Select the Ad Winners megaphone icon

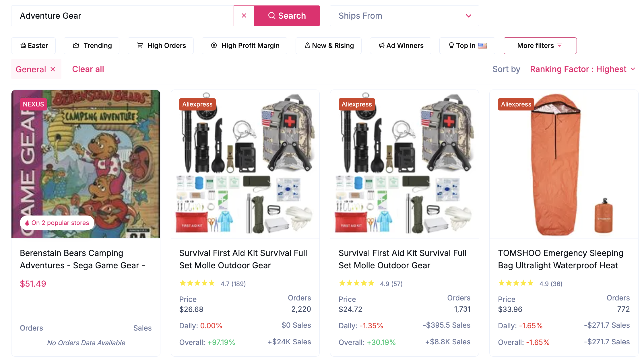click(x=382, y=45)
